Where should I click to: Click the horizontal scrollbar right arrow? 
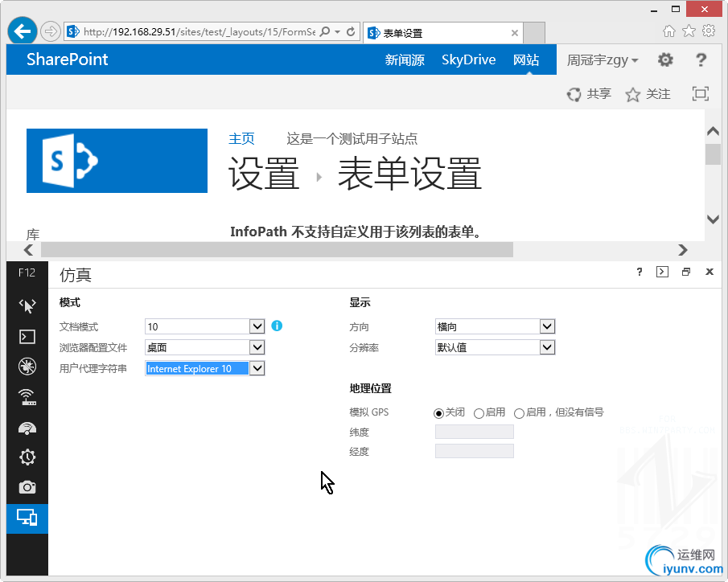(x=682, y=250)
